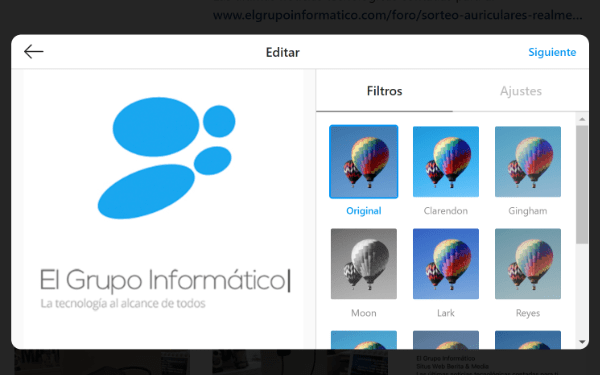Click the Moon label text

click(364, 313)
